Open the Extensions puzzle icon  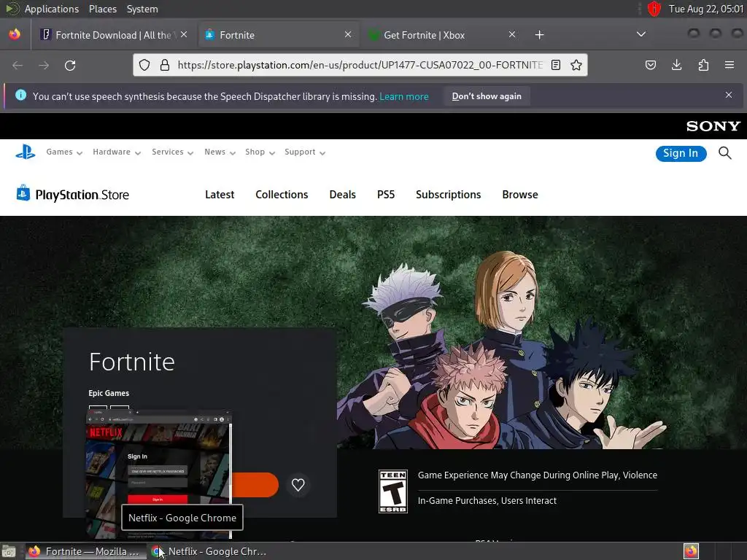(x=703, y=65)
